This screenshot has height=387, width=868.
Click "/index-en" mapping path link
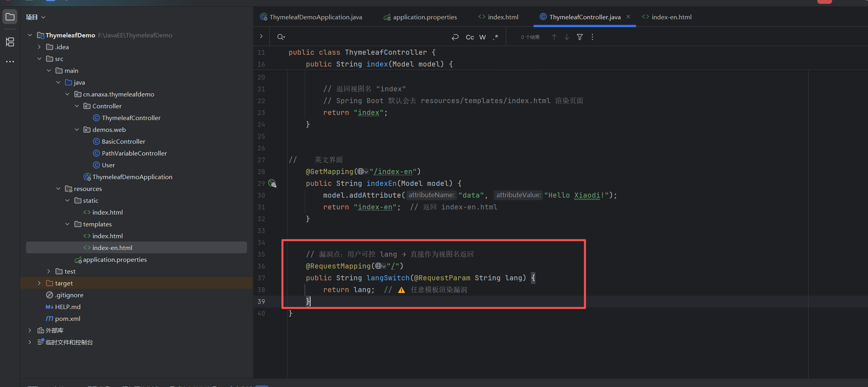click(x=393, y=172)
